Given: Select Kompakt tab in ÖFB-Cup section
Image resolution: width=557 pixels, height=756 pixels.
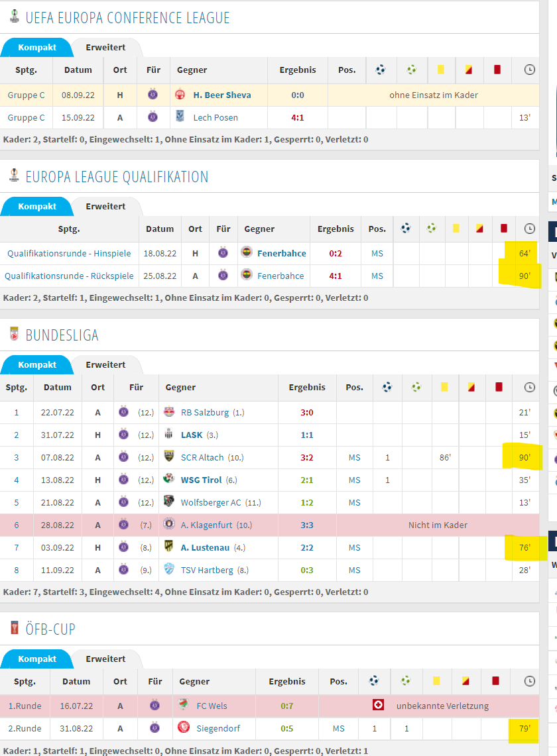Looking at the screenshot, I should pos(36,659).
